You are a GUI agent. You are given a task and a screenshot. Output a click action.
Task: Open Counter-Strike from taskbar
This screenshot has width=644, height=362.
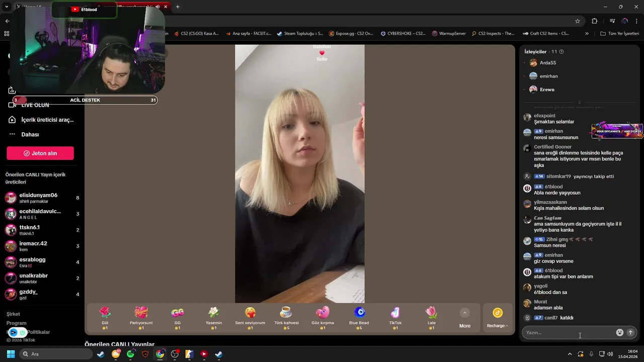click(x=189, y=354)
